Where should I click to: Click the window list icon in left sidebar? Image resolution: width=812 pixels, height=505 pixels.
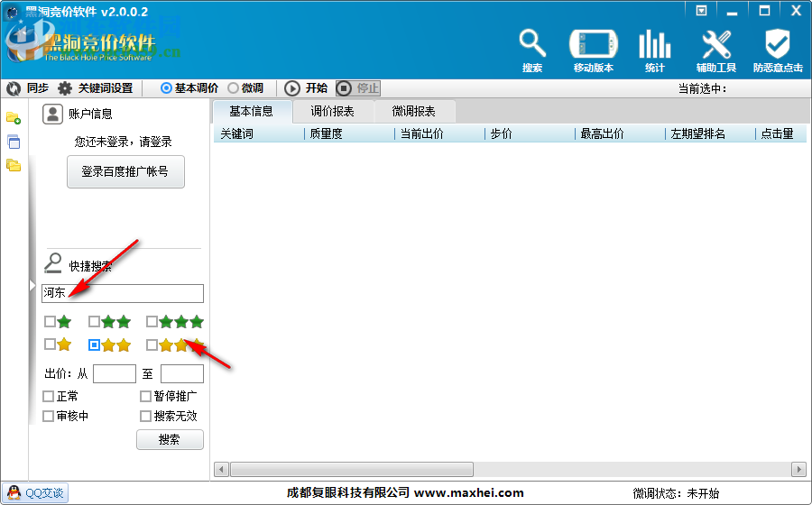pyautogui.click(x=14, y=142)
